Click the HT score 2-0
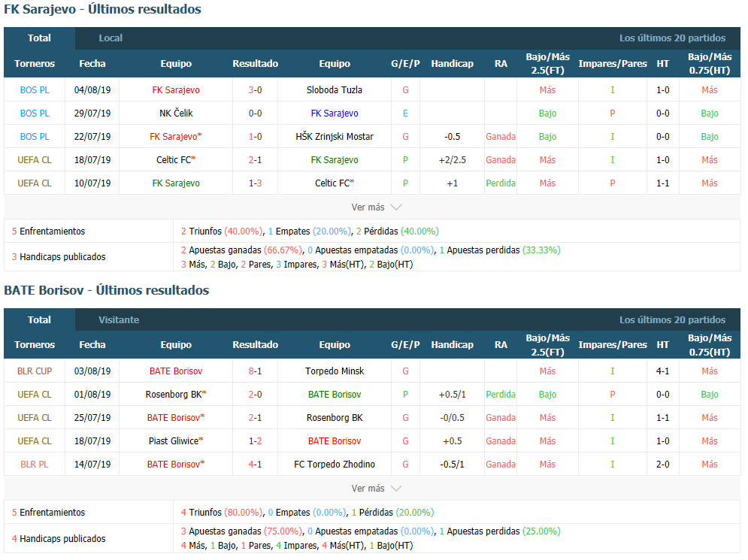Screen dimensions: 748x560 click(x=662, y=464)
